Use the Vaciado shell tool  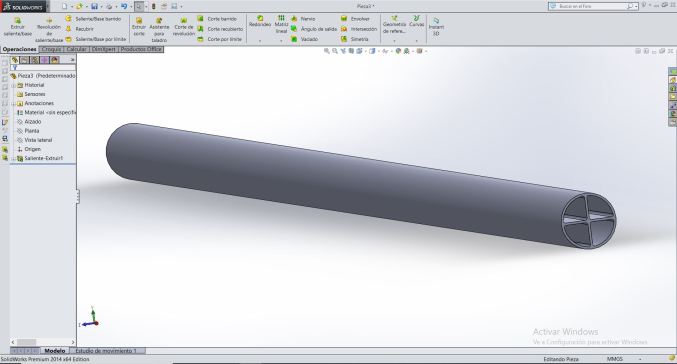304,39
